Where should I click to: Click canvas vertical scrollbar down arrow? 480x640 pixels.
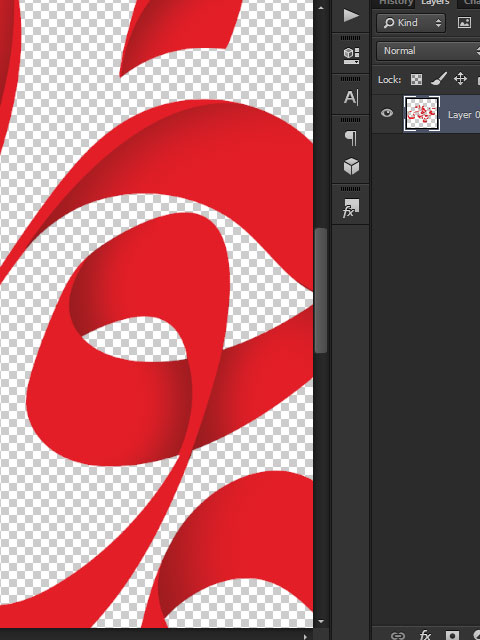pyautogui.click(x=321, y=621)
